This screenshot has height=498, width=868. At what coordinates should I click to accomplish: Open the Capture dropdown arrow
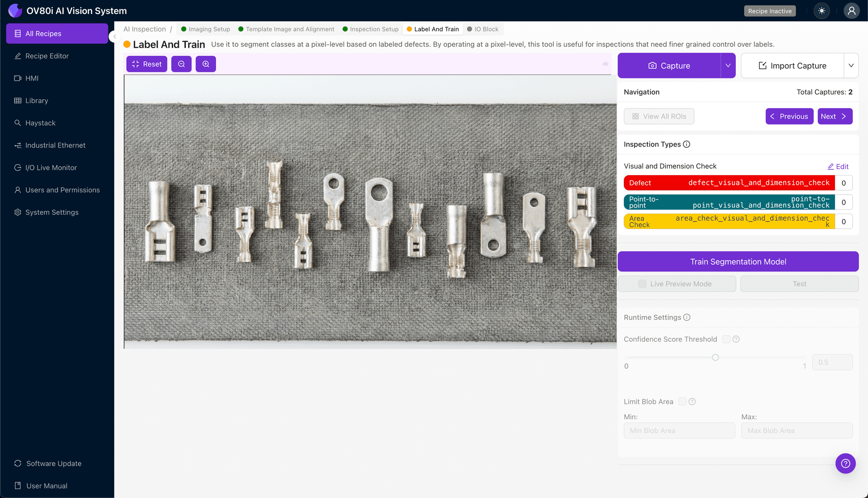pyautogui.click(x=728, y=65)
